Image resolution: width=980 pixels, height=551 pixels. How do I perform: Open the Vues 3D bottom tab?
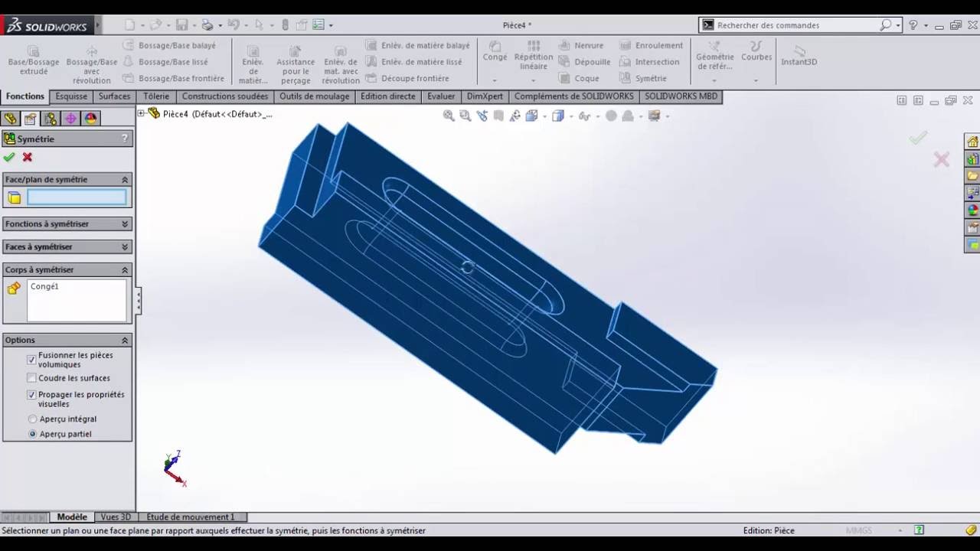point(116,517)
